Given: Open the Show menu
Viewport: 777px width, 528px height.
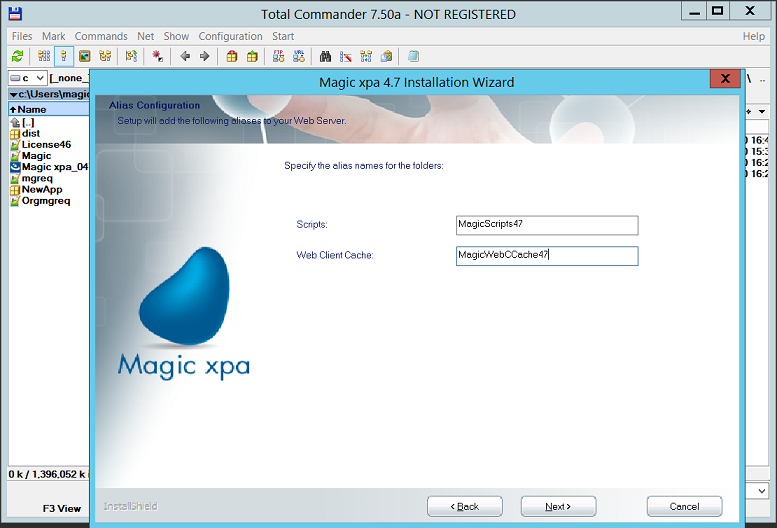Looking at the screenshot, I should [176, 36].
